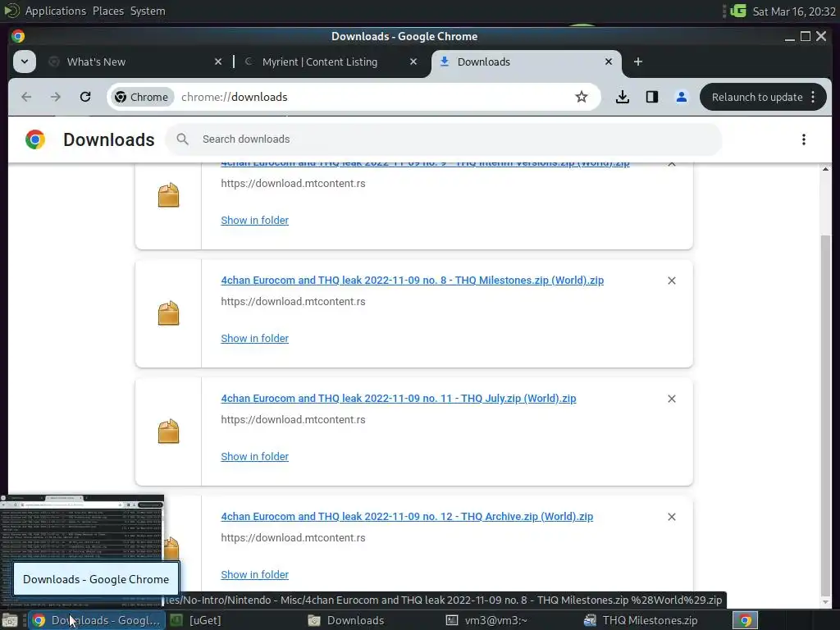Close the What's New tab

click(x=218, y=62)
